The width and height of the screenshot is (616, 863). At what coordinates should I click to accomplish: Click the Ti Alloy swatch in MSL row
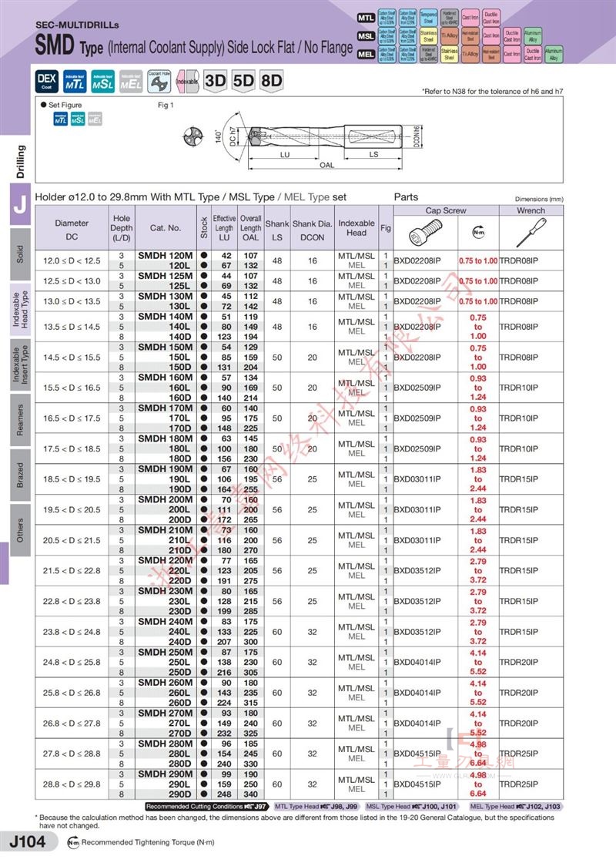(x=450, y=35)
